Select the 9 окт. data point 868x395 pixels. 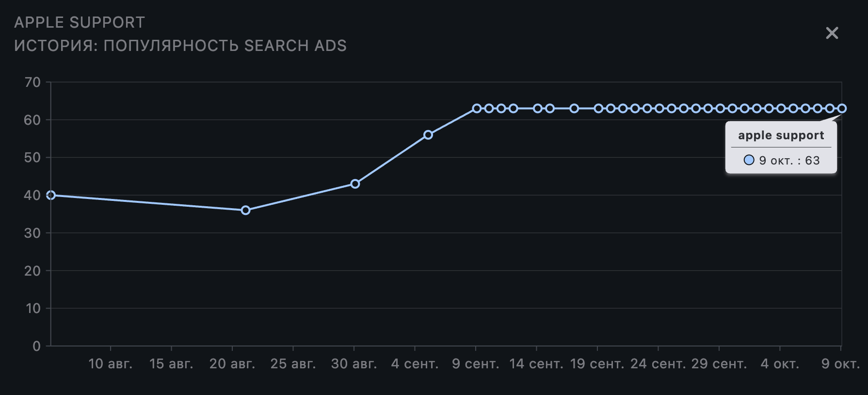tap(842, 109)
